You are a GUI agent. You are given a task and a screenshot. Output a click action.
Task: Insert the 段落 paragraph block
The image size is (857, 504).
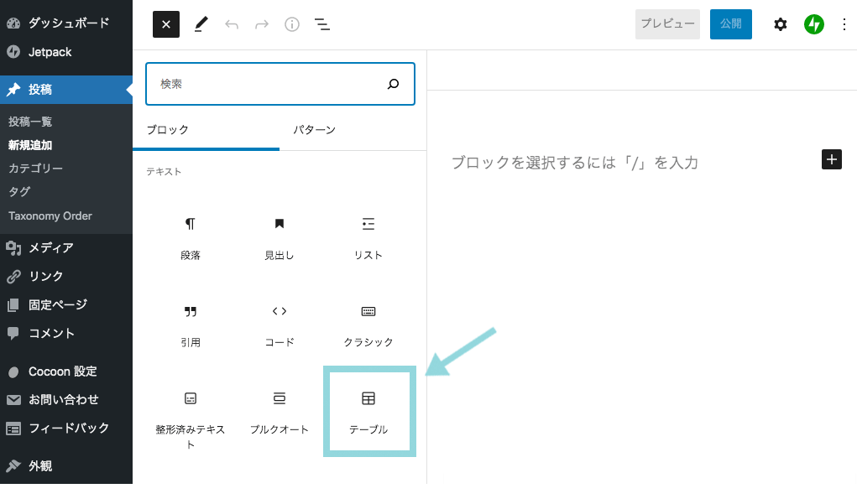(x=191, y=239)
